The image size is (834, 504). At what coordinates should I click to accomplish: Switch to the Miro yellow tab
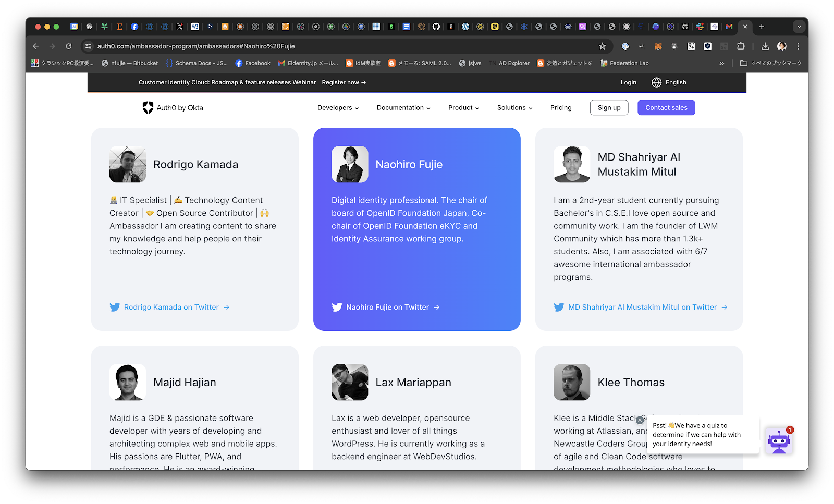(x=495, y=27)
